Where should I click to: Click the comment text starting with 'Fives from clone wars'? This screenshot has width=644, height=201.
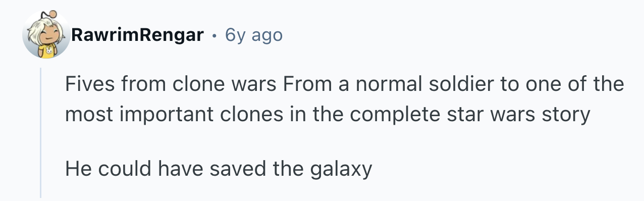point(344,99)
